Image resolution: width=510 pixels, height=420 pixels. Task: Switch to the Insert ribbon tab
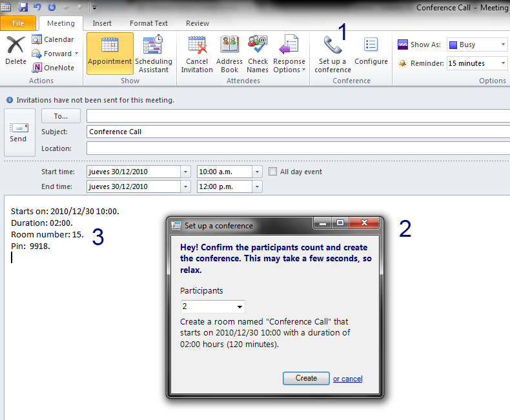point(102,23)
